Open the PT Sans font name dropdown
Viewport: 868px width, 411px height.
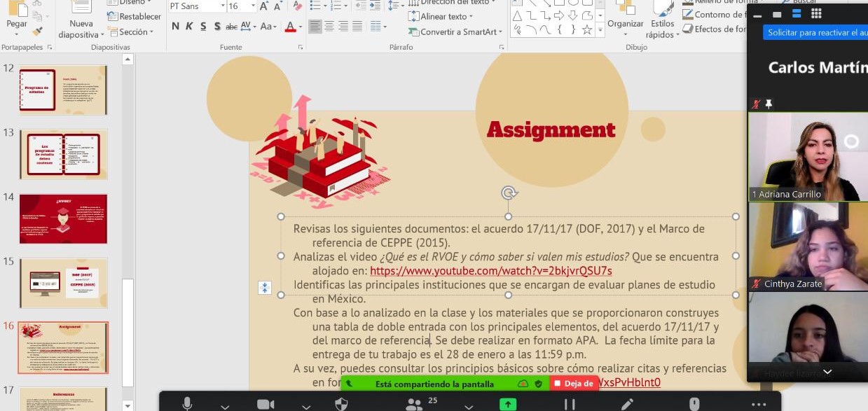(x=222, y=6)
